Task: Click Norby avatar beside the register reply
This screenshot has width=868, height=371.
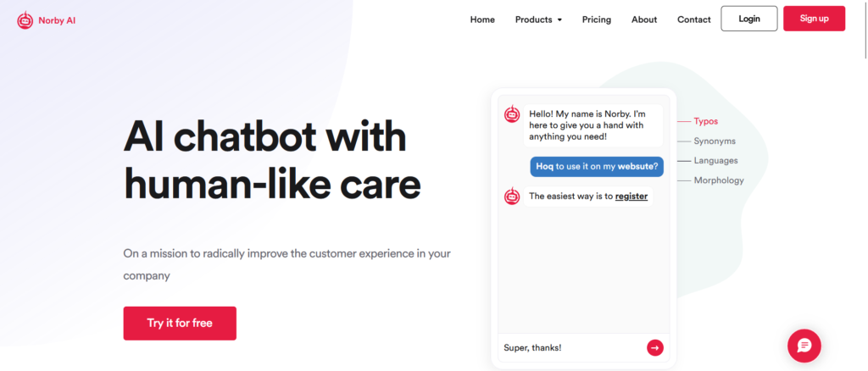Action: [x=511, y=197]
